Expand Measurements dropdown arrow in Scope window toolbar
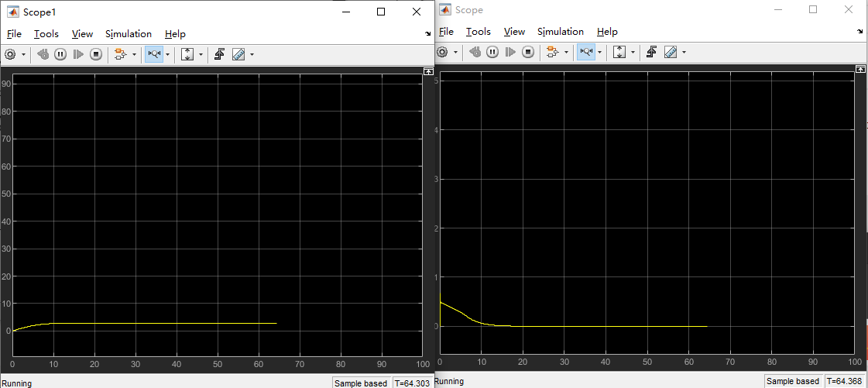This screenshot has height=388, width=868. 684,52
